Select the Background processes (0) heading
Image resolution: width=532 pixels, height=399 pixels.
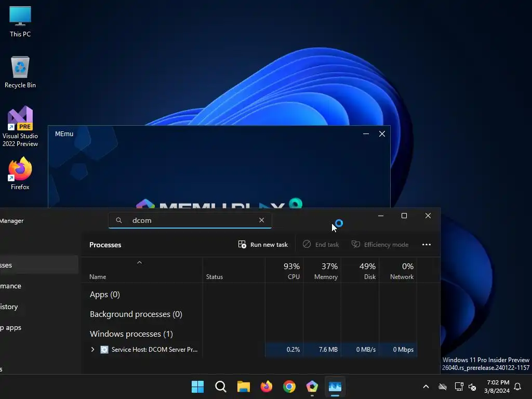[136, 314]
